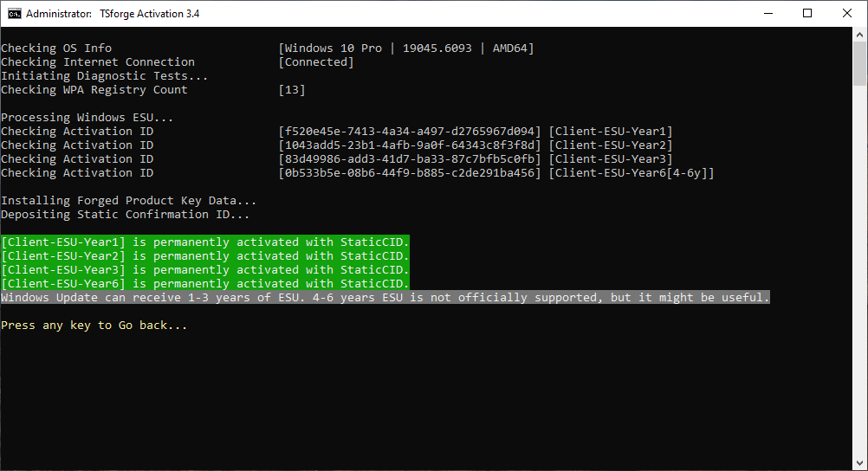This screenshot has width=868, height=471.
Task: Click 'Processing Windows ESU...' line
Action: (87, 118)
